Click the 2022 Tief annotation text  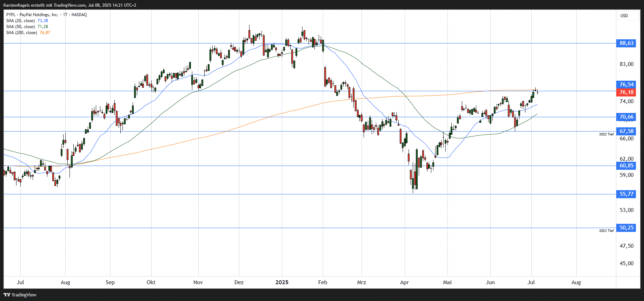click(606, 134)
